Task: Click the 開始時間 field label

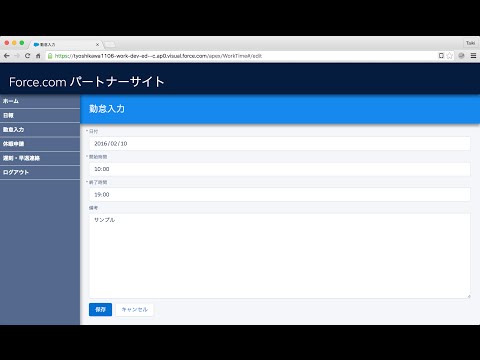Action: [x=97, y=157]
